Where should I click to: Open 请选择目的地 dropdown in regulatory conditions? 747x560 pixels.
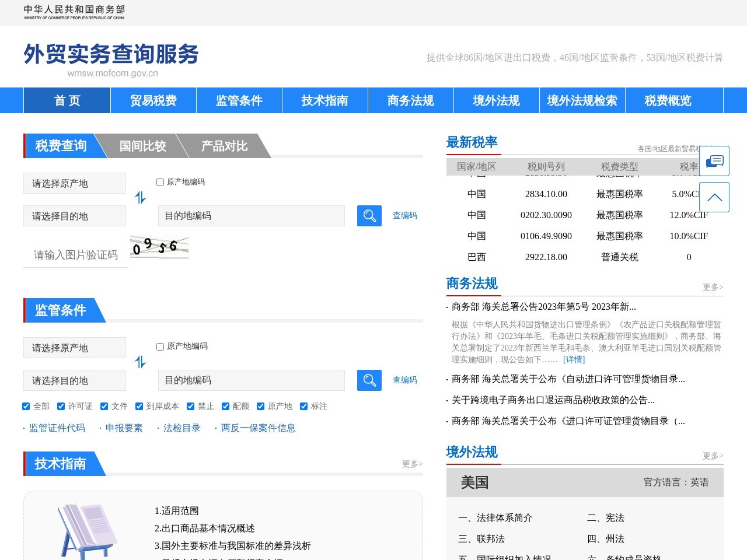75,380
